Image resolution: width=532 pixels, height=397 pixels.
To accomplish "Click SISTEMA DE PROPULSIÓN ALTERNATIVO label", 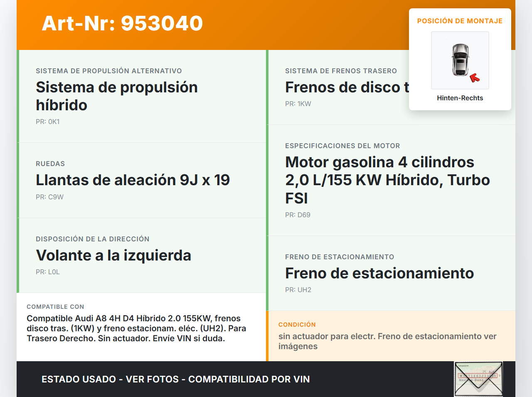I will (109, 71).
